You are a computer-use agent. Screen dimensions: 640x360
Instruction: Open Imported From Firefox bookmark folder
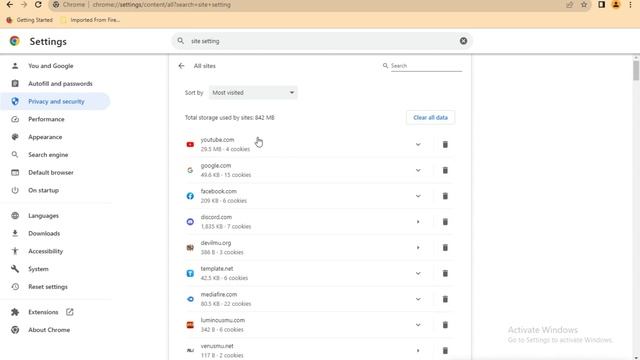click(90, 20)
